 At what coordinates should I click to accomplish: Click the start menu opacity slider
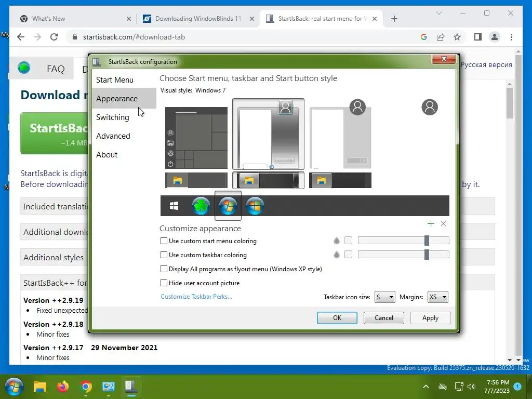point(403,241)
